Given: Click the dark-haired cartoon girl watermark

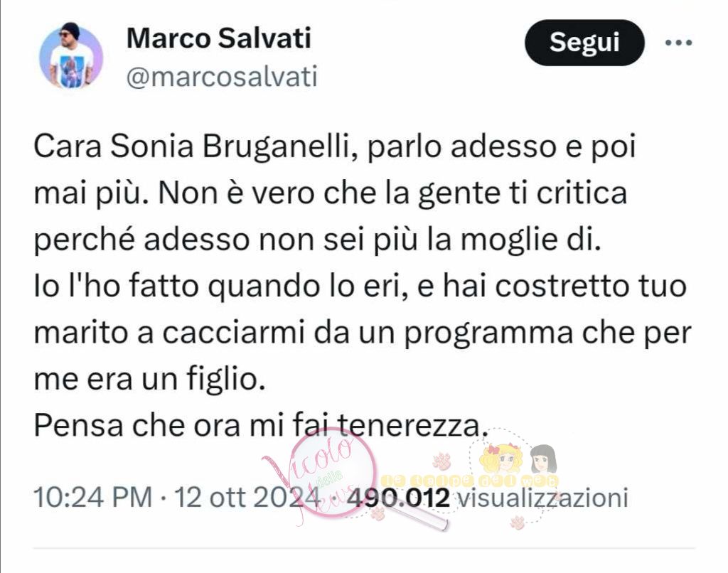Looking at the screenshot, I should 543,460.
